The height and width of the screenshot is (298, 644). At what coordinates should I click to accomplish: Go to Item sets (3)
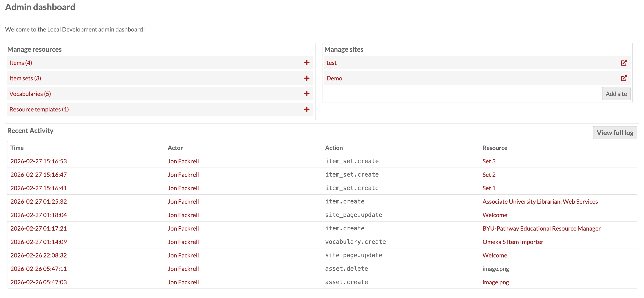(25, 78)
